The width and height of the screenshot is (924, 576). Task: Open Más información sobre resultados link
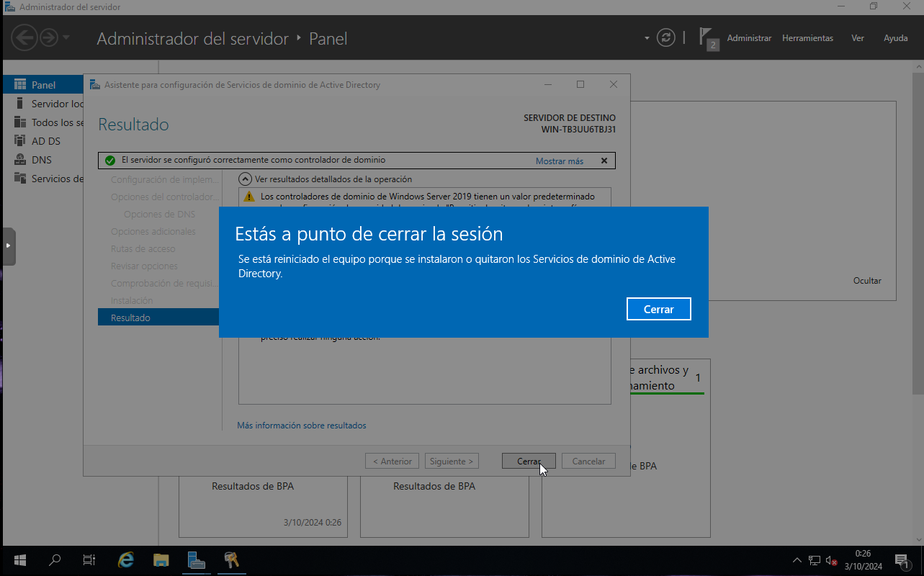302,426
